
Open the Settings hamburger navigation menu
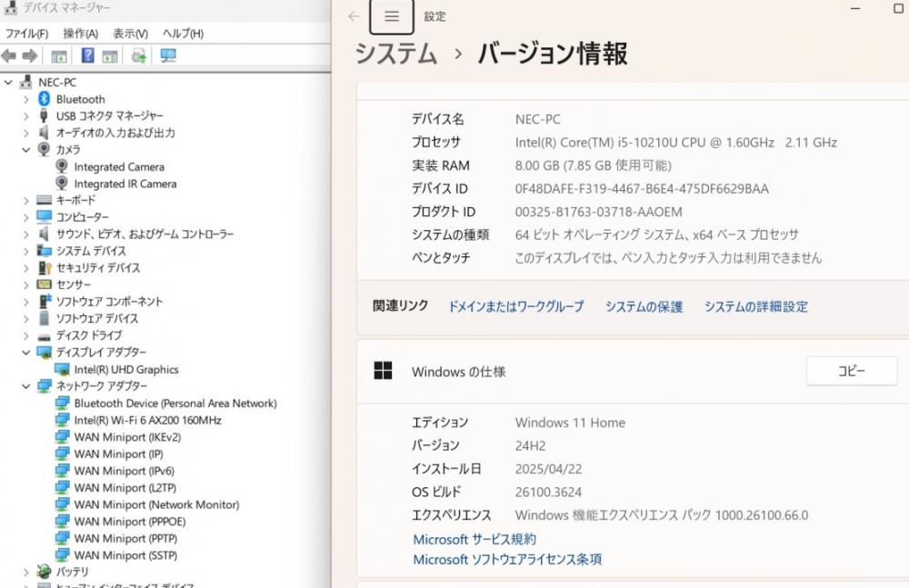tap(391, 16)
